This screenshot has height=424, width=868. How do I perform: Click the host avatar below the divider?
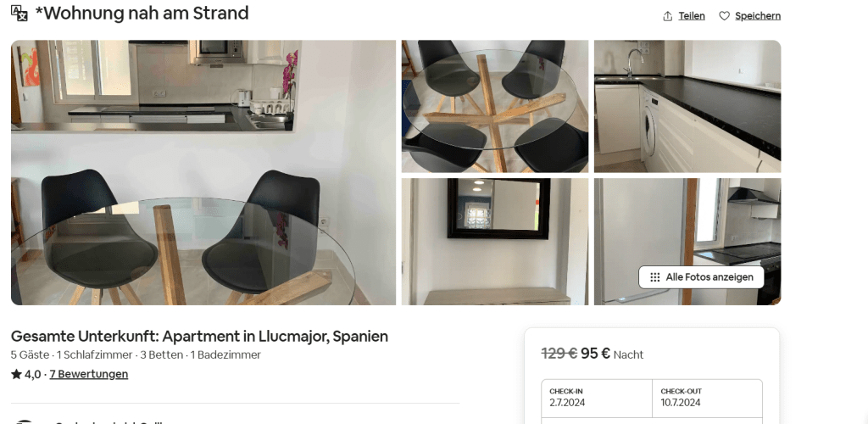[x=25, y=421]
